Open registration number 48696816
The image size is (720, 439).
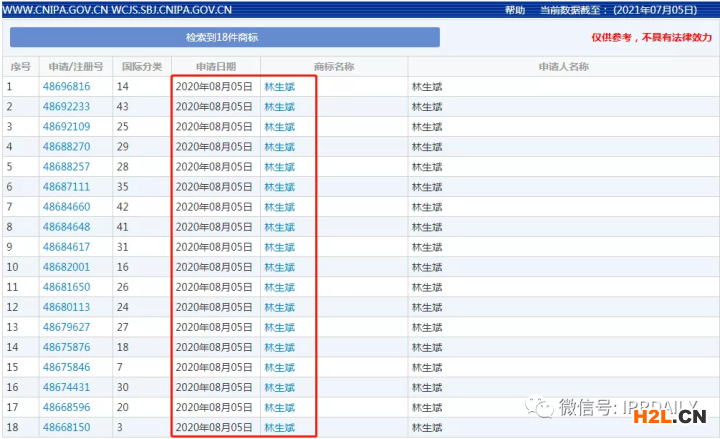point(66,87)
